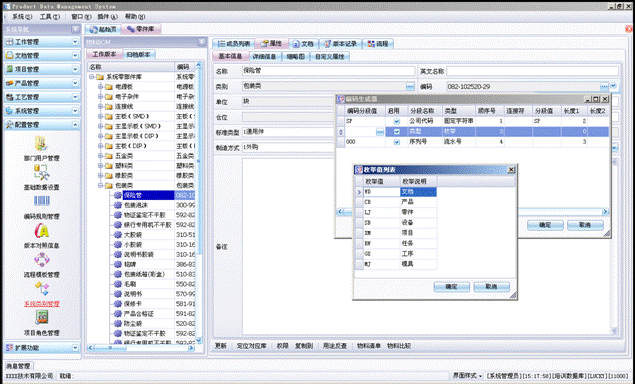
Task: Open the 帮助 menu
Action: 135,17
